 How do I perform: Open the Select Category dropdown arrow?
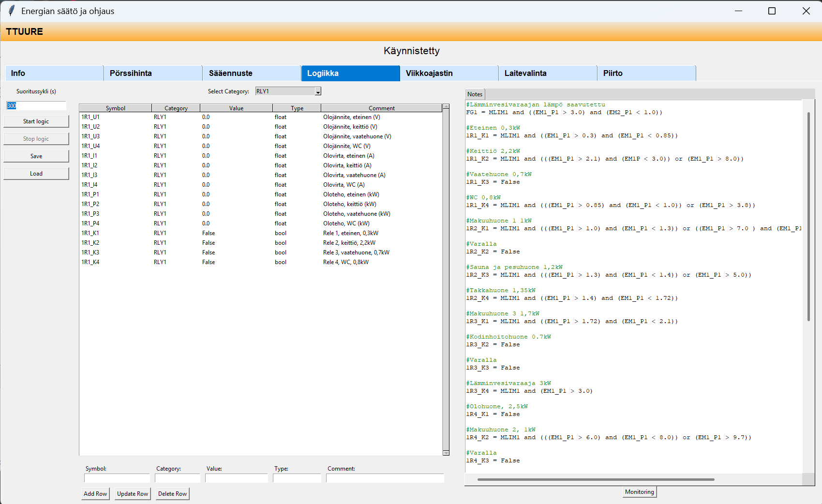click(317, 92)
